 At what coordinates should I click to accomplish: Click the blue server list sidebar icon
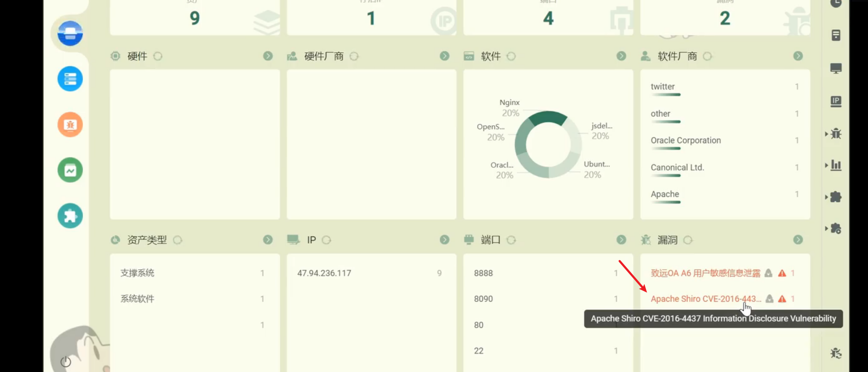pyautogui.click(x=70, y=79)
